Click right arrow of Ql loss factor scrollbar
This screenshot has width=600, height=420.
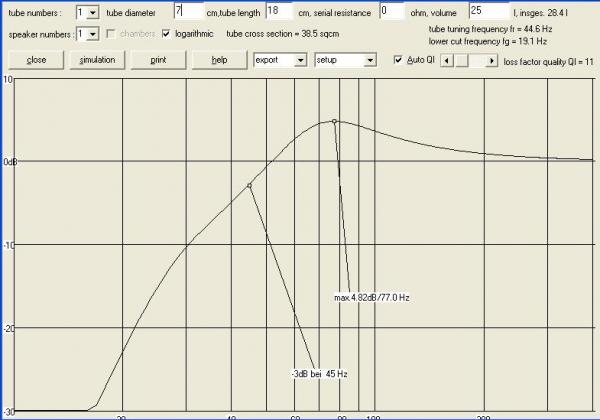(492, 60)
